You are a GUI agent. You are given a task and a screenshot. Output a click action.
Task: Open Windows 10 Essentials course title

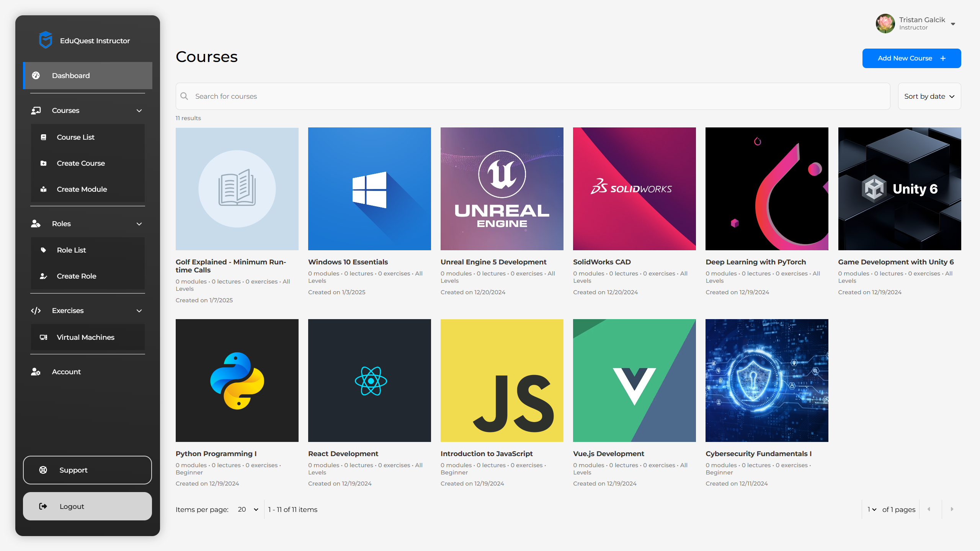[x=348, y=262]
